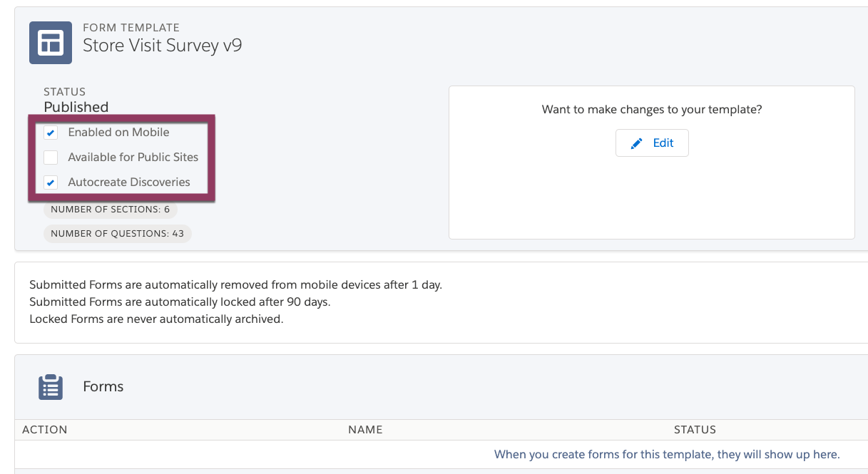Select the Store Visit Survey v9 title
The width and height of the screenshot is (868, 474).
point(163,46)
